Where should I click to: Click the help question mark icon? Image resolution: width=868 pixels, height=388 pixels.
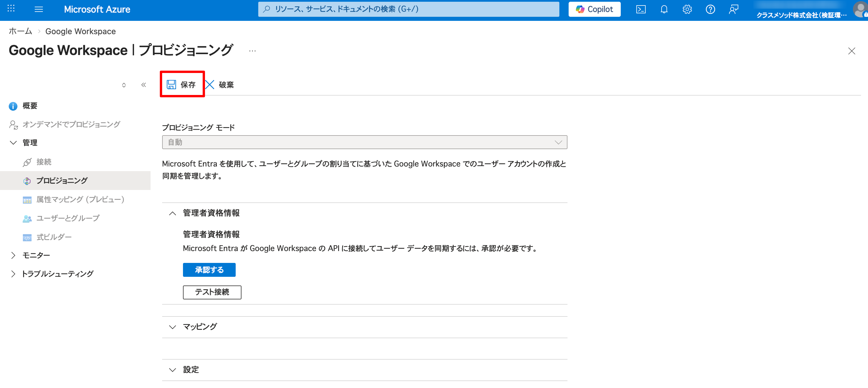[x=710, y=9]
